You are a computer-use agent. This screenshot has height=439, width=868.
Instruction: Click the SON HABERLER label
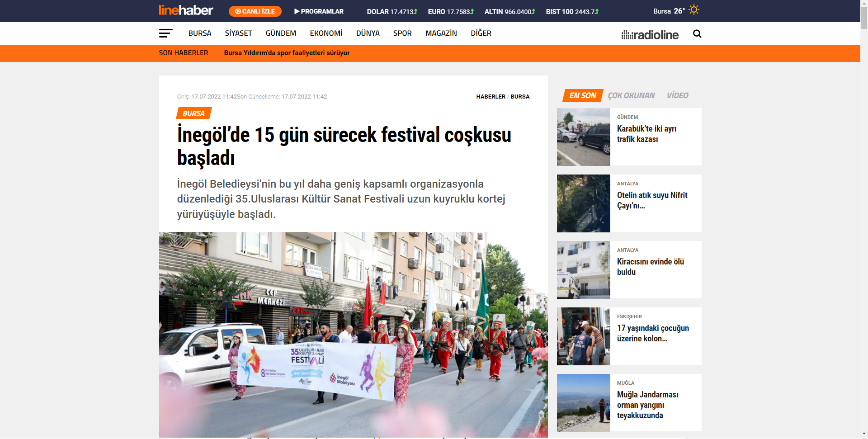coord(184,53)
